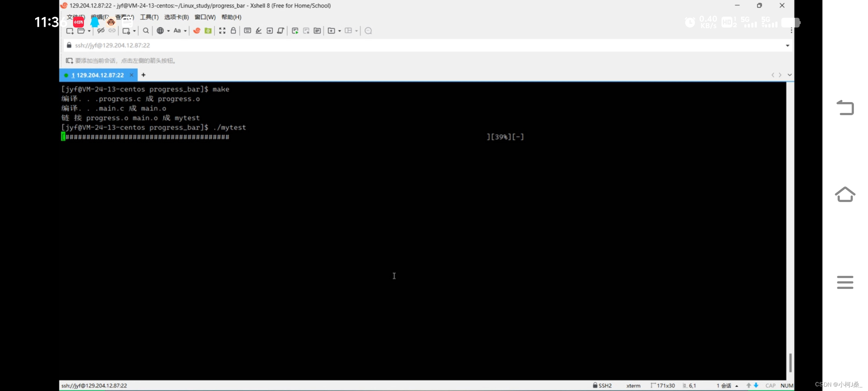
Task: Click the Find magnifier icon
Action: pyautogui.click(x=146, y=31)
